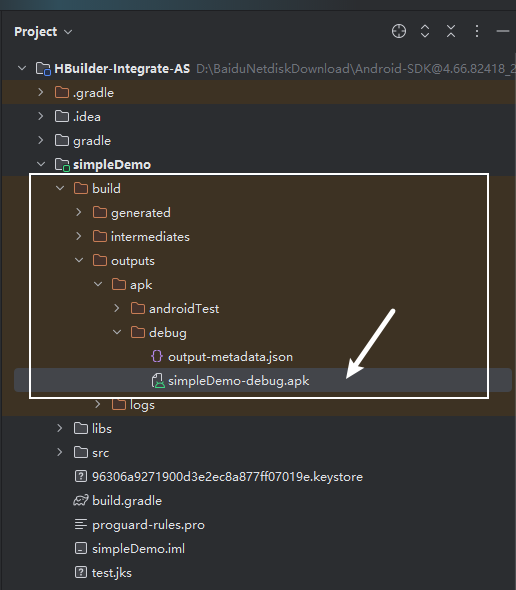The width and height of the screenshot is (516, 590).
Task: Expand the generated folder
Action: 79,212
